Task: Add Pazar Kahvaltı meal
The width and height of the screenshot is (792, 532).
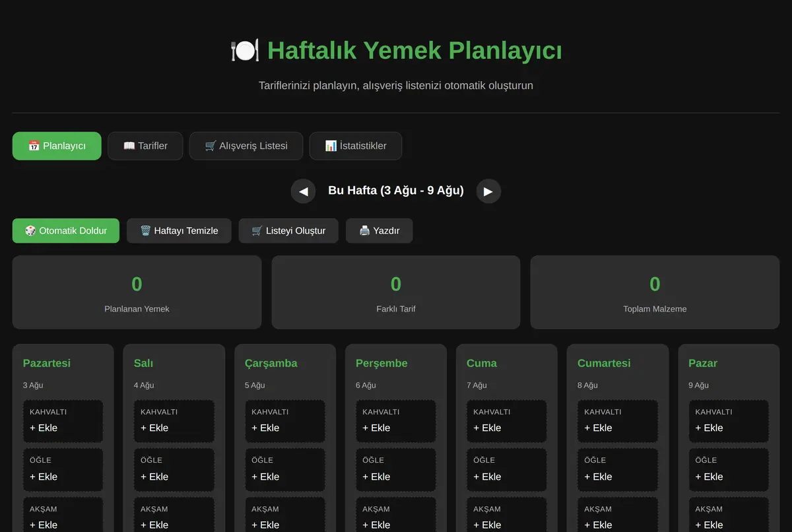Action: pos(729,421)
